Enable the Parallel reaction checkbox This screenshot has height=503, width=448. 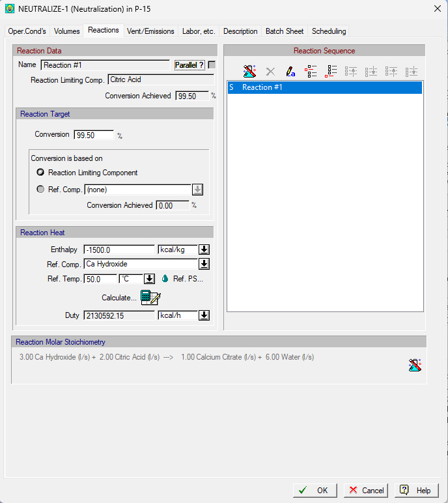pos(212,65)
